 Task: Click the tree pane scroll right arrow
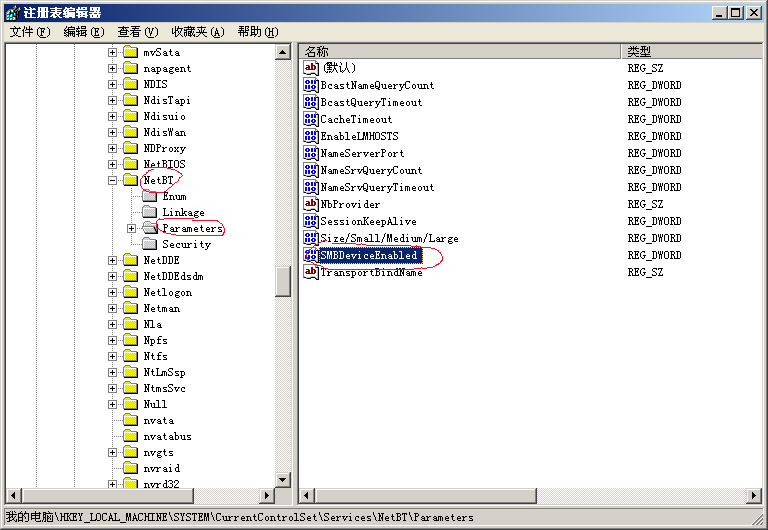click(x=266, y=496)
